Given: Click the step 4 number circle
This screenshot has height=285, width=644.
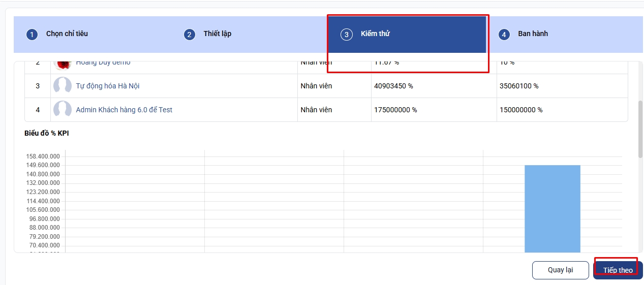Looking at the screenshot, I should [504, 35].
